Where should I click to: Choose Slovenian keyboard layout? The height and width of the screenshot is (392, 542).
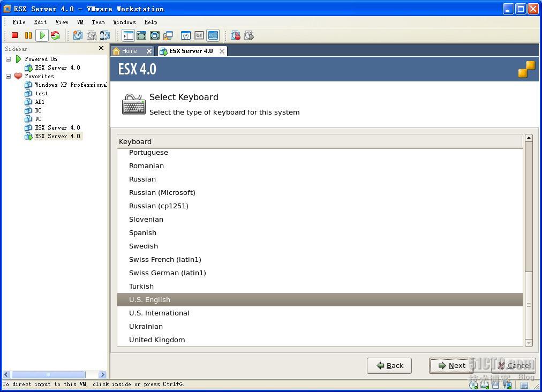[320, 220]
